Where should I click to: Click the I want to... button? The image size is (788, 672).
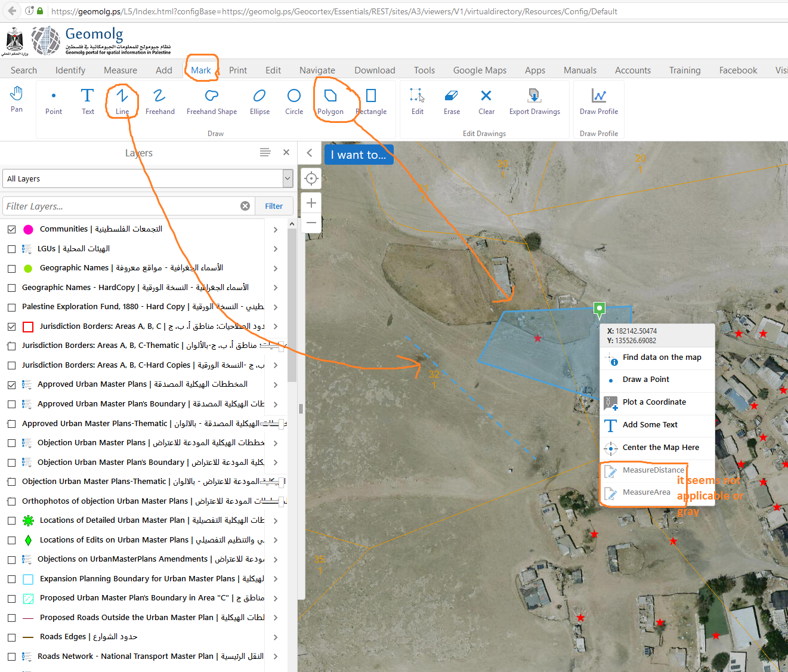click(x=359, y=155)
